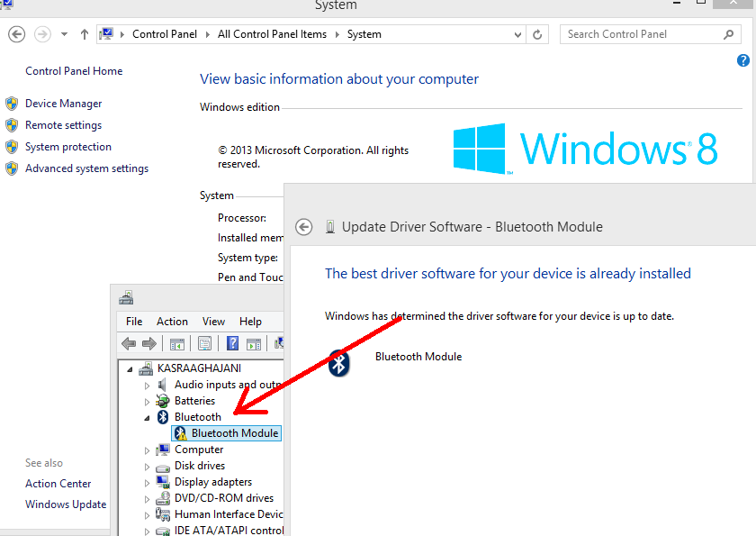
Task: Click the Help toolbar icon with question mark
Action: (x=232, y=343)
